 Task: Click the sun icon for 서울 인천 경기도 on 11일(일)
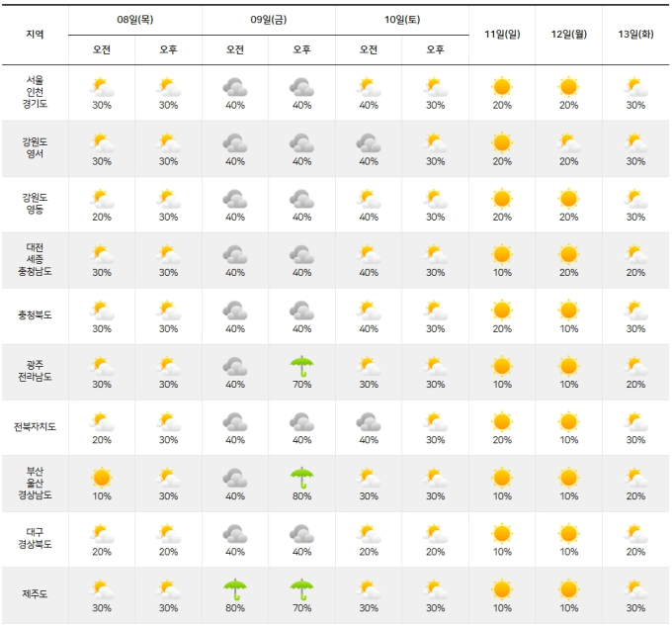click(502, 87)
